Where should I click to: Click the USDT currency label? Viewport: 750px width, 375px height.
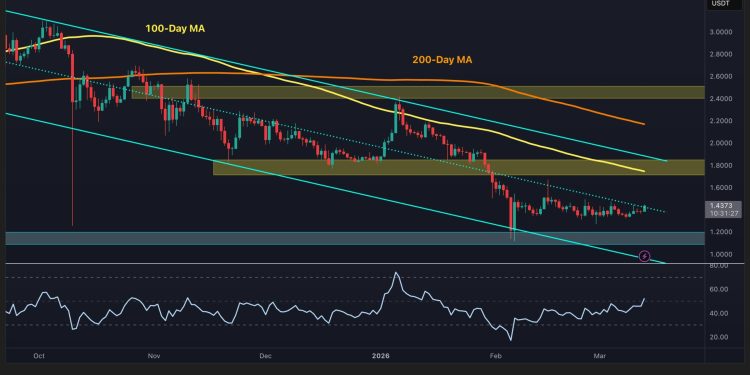720,3
